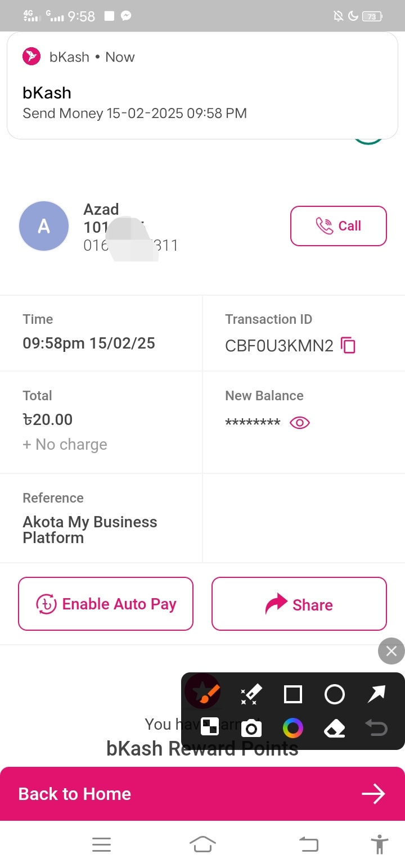Select the eraser tool

point(335,729)
